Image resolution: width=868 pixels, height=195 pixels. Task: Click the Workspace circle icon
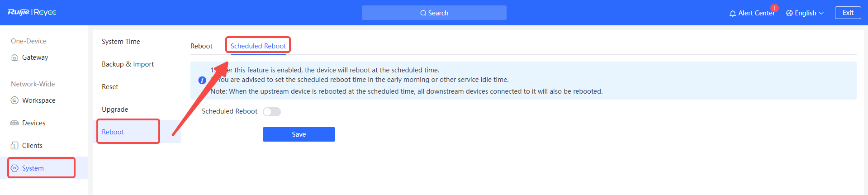click(x=14, y=100)
